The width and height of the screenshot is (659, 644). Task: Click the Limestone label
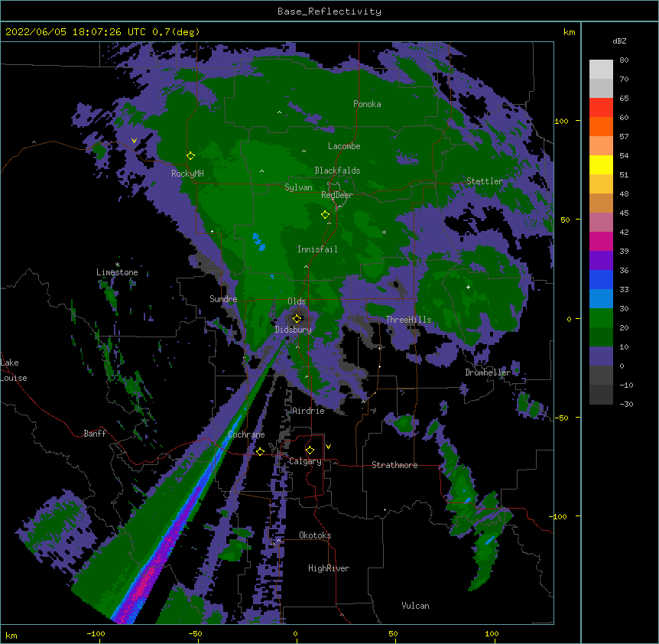[117, 272]
